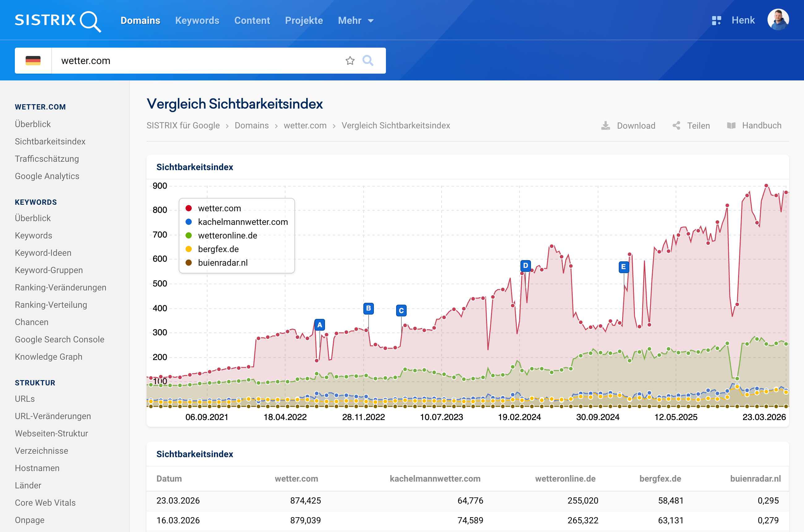
Task: Open Ranking-Veränderungen in the sidebar
Action: point(61,287)
